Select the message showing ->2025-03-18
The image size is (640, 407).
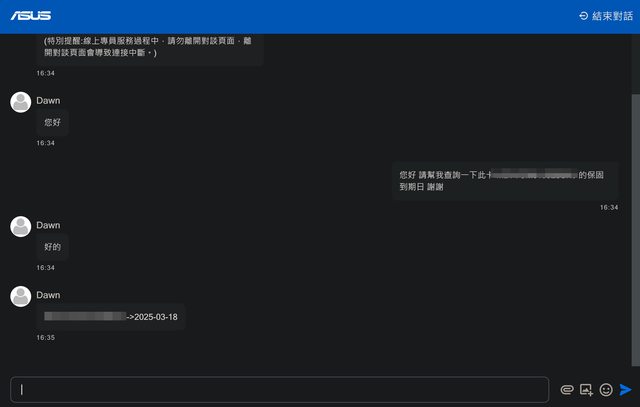pyautogui.click(x=111, y=317)
